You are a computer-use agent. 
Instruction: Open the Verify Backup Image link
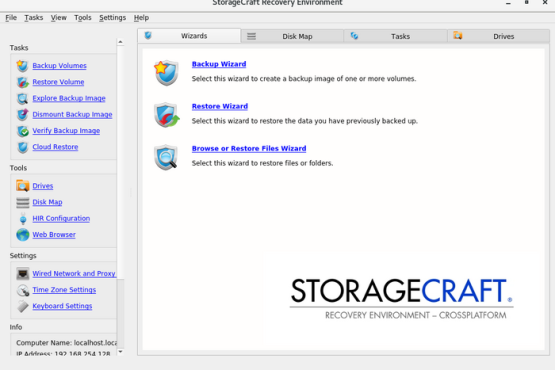[66, 131]
